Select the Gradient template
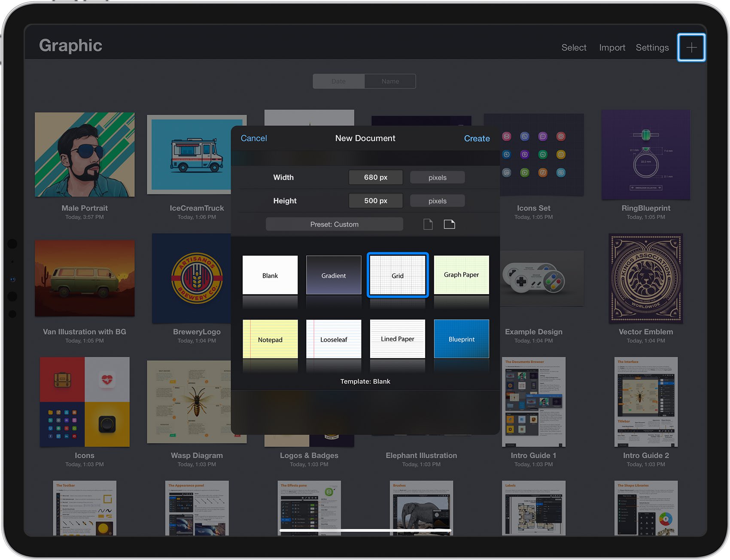This screenshot has height=560, width=730. (x=334, y=275)
